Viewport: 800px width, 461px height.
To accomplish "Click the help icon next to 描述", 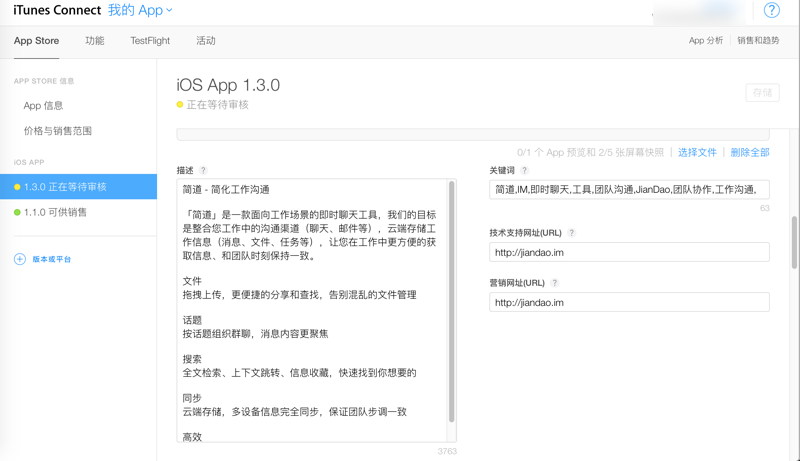I will pos(203,171).
